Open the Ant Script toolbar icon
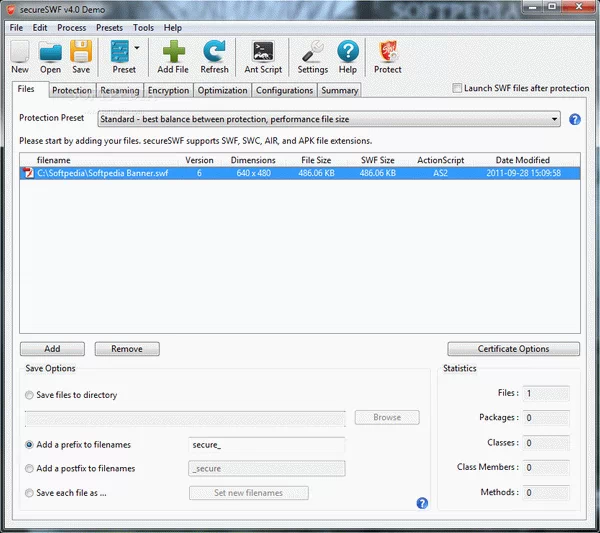This screenshot has width=600, height=533. click(x=263, y=52)
